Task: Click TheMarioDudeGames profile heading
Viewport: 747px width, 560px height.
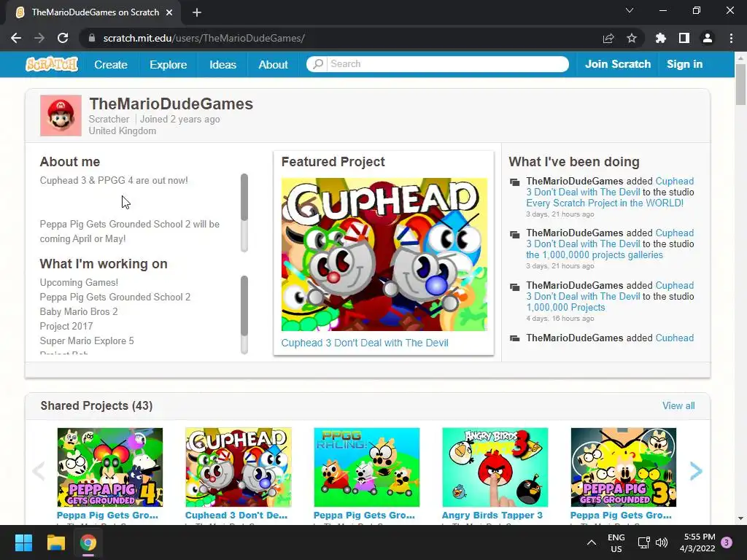Action: pos(171,104)
